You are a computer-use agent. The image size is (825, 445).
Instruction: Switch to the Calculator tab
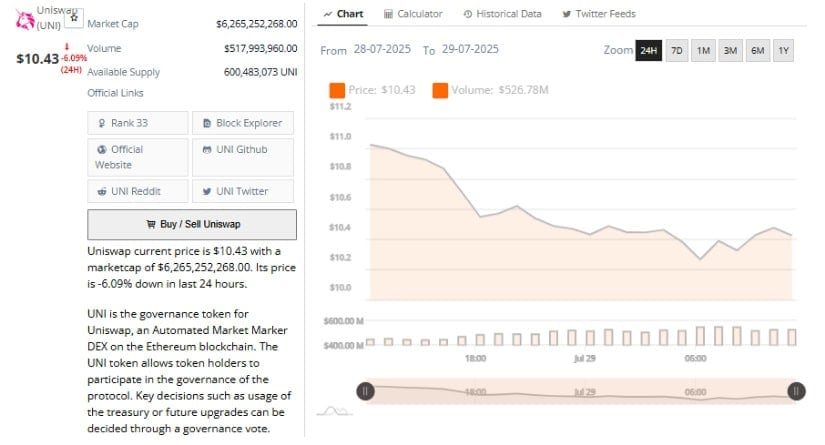pos(413,14)
